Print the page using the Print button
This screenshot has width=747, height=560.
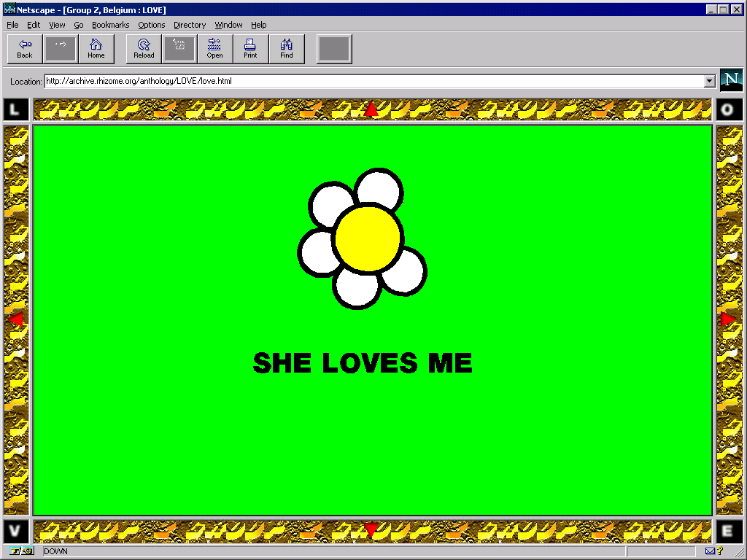click(251, 49)
